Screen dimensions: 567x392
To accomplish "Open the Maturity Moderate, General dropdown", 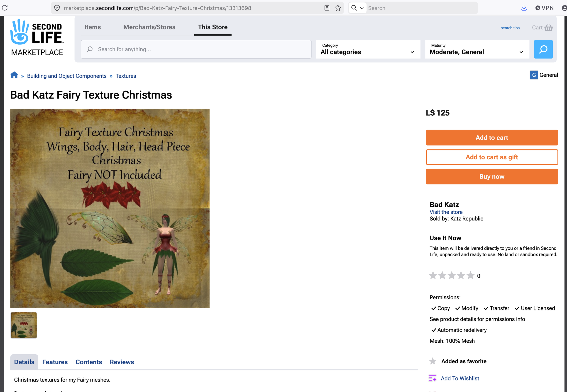I will [477, 49].
